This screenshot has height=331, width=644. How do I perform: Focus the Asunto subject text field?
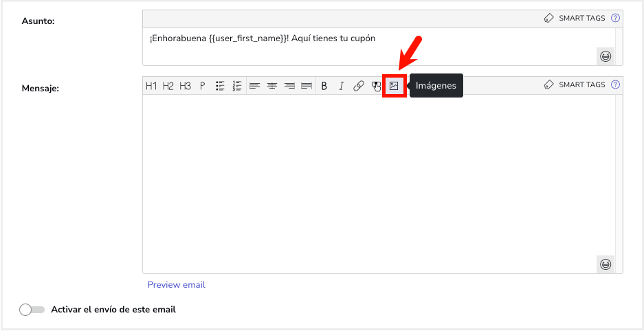pyautogui.click(x=379, y=46)
